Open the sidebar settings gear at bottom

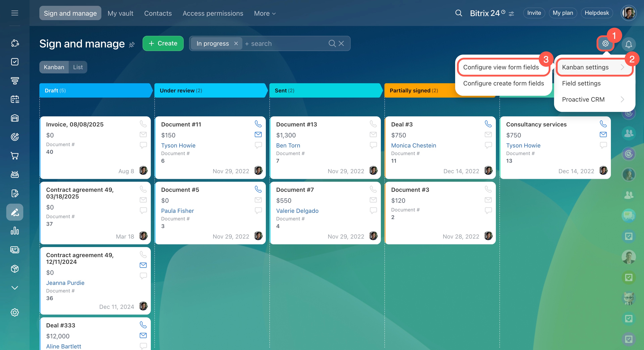(x=15, y=312)
